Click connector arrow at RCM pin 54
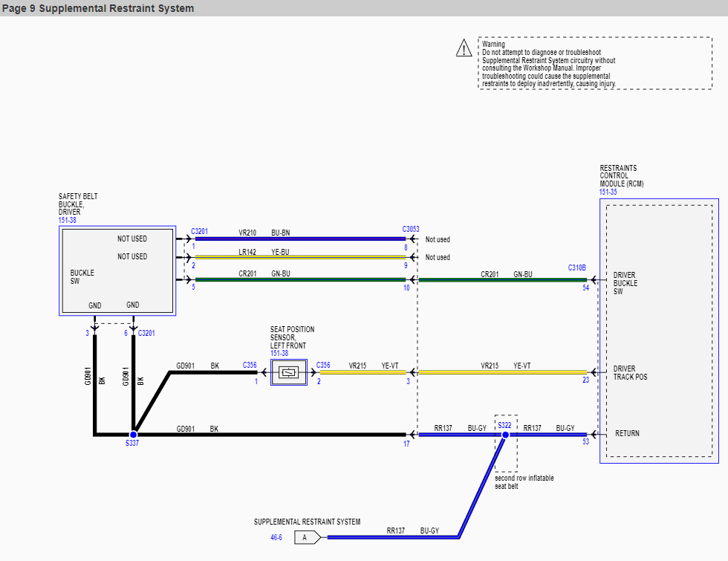 [593, 280]
